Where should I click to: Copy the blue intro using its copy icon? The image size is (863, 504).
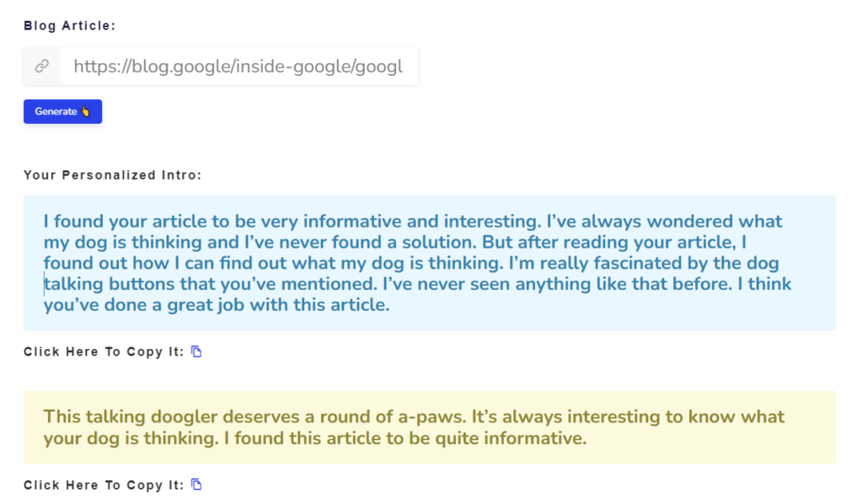(196, 351)
